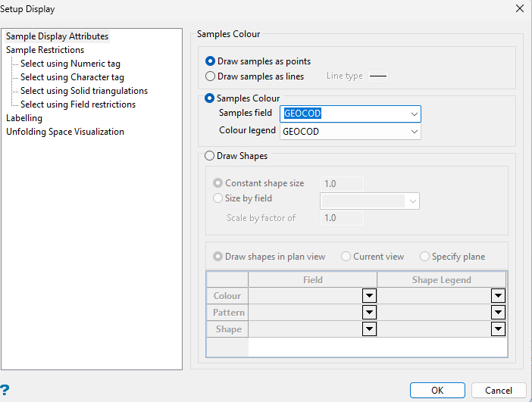Select Constant shape size radio

point(217,183)
